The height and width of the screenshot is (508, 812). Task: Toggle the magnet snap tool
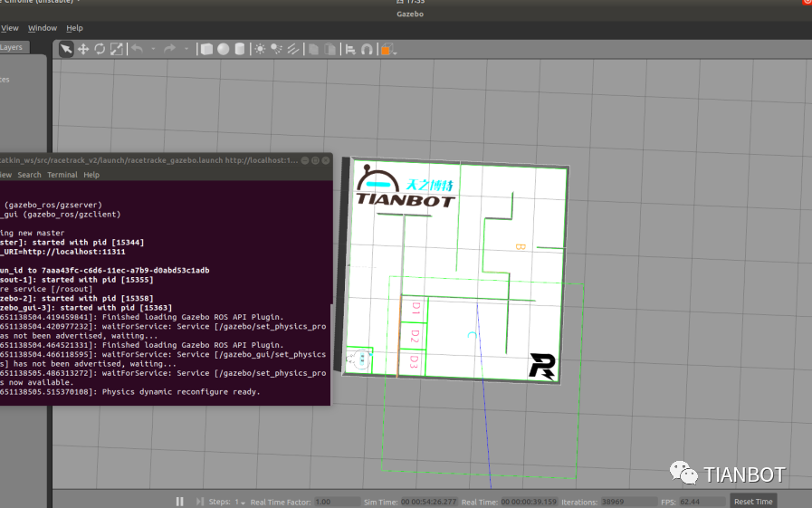(x=367, y=49)
